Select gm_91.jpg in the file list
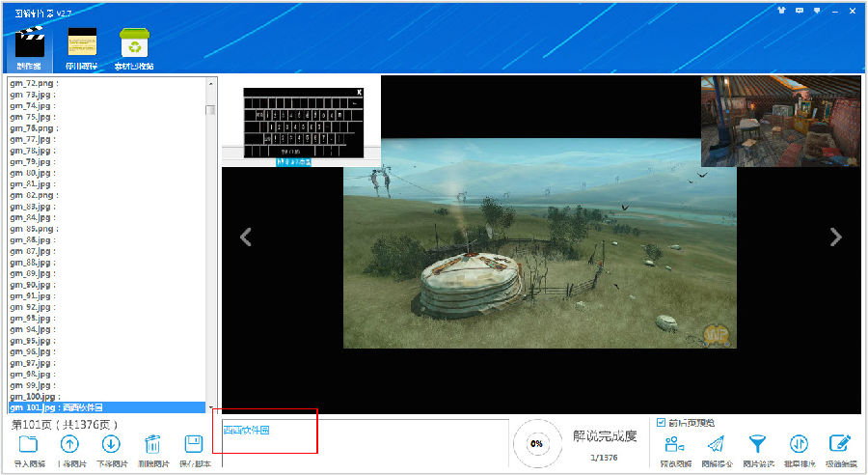The image size is (868, 475). tap(33, 296)
